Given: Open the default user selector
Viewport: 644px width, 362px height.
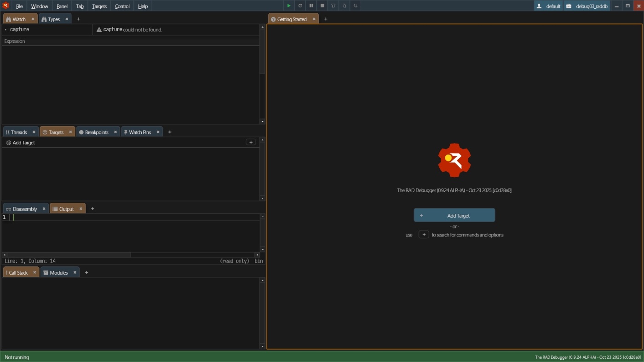Looking at the screenshot, I should [548, 6].
